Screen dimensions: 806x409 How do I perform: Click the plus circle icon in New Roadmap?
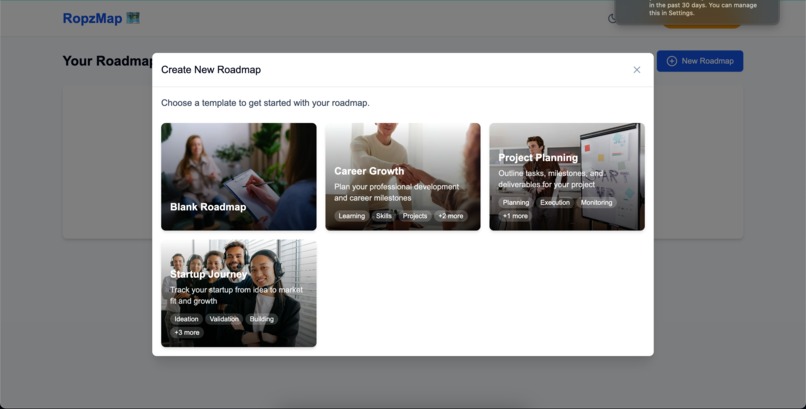pyautogui.click(x=671, y=61)
